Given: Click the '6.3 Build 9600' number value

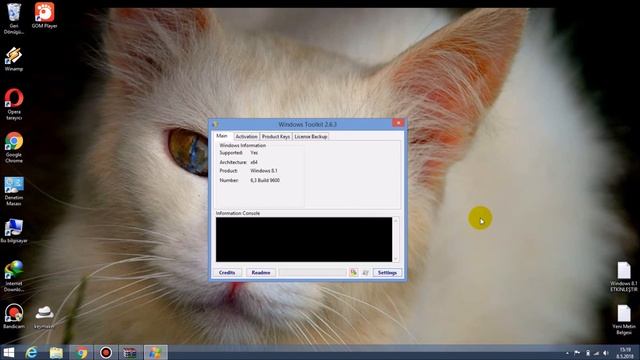Looking at the screenshot, I should pyautogui.click(x=265, y=180).
